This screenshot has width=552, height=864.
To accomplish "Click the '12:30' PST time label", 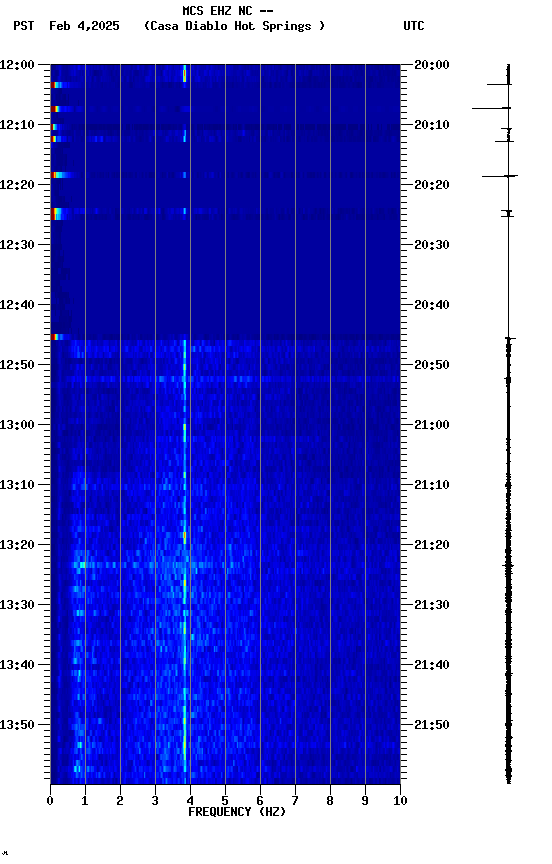I will 17,245.
